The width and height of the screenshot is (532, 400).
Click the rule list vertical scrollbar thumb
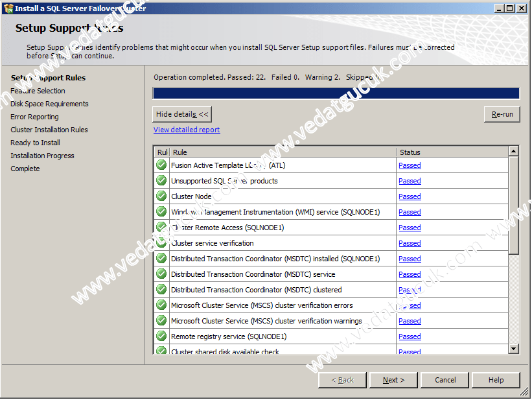[x=513, y=205]
